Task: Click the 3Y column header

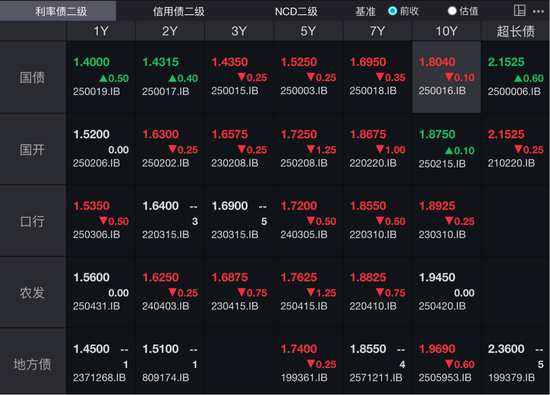Action: [239, 31]
